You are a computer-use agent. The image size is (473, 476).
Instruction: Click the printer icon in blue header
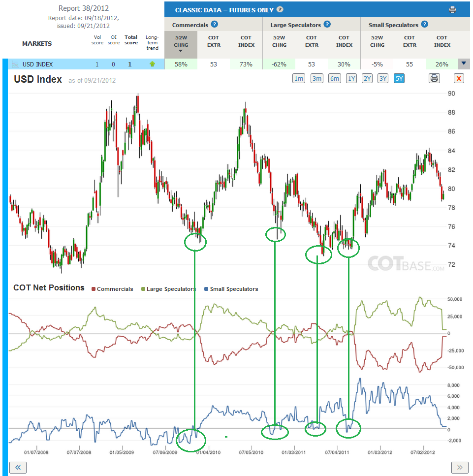452,10
